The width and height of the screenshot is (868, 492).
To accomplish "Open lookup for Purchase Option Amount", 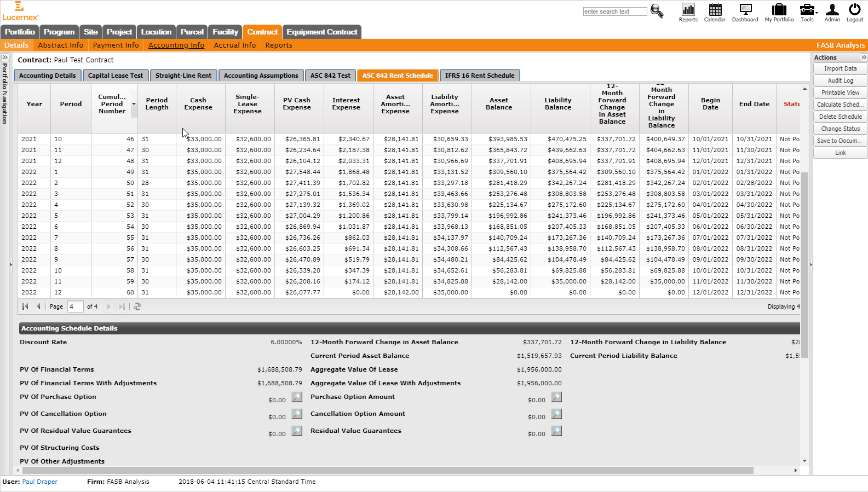I will pos(556,397).
